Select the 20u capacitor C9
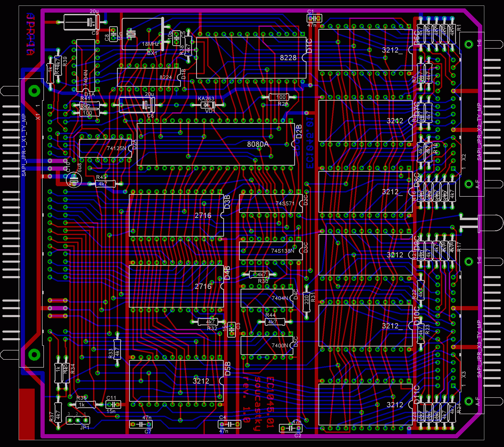This screenshot has height=447, width=504. click(x=82, y=22)
